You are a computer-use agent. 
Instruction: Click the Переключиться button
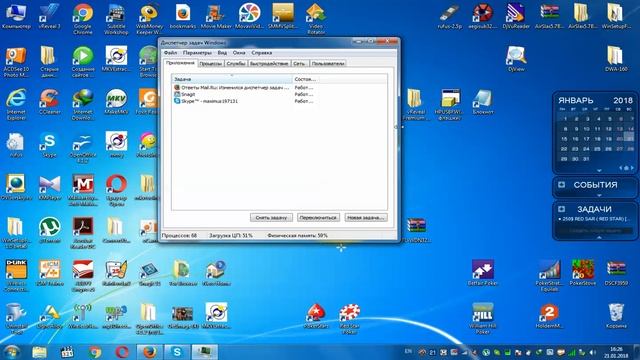click(x=318, y=218)
